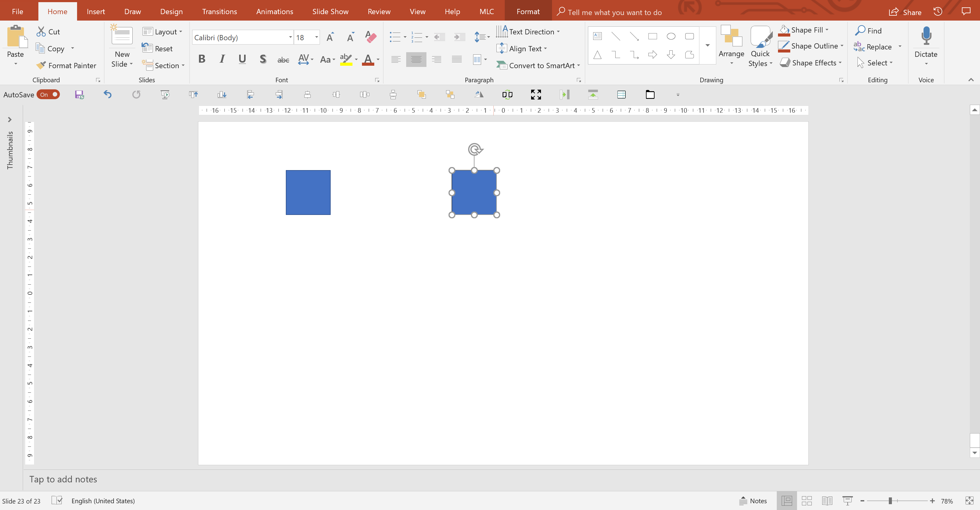Undo the last action
The height and width of the screenshot is (510, 980).
(x=108, y=94)
